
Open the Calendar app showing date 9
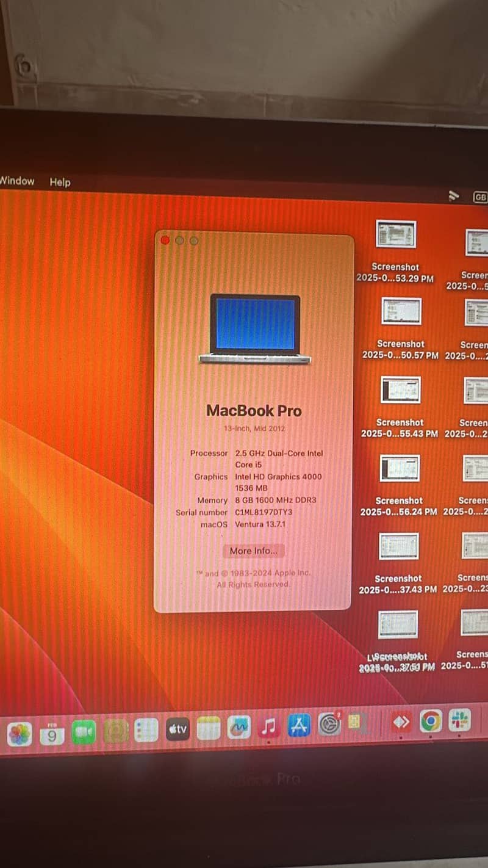52,733
